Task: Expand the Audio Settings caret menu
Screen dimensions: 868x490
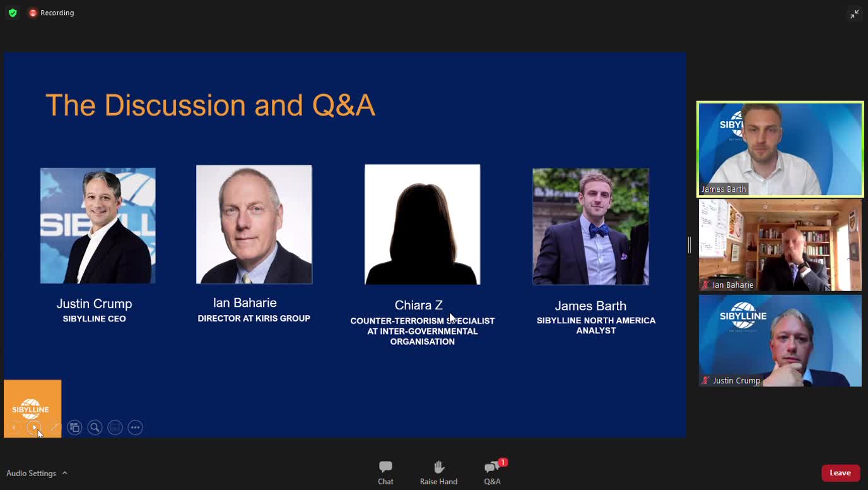Action: point(64,473)
